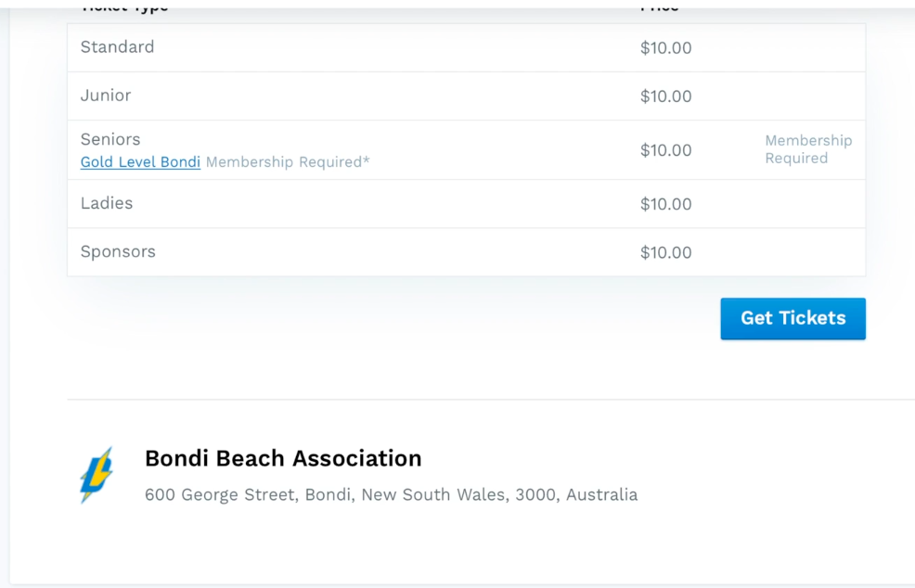Click Membership Required note beside Seniors price

(808, 149)
